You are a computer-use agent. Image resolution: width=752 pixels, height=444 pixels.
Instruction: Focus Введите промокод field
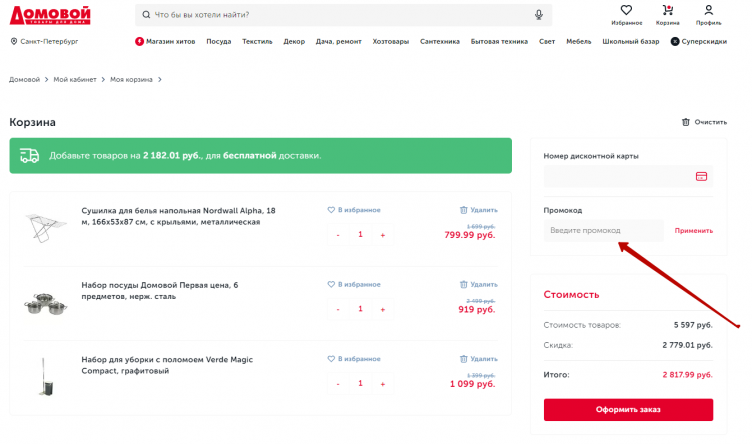tap(603, 231)
